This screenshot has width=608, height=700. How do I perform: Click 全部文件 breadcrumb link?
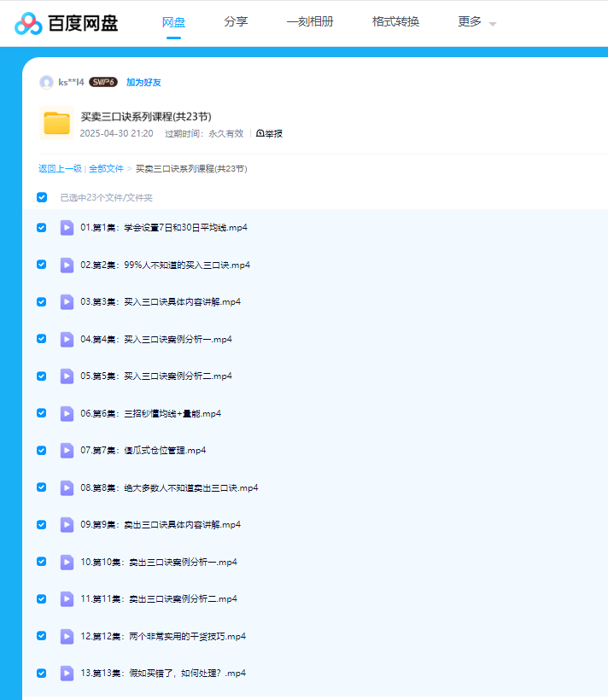(106, 169)
